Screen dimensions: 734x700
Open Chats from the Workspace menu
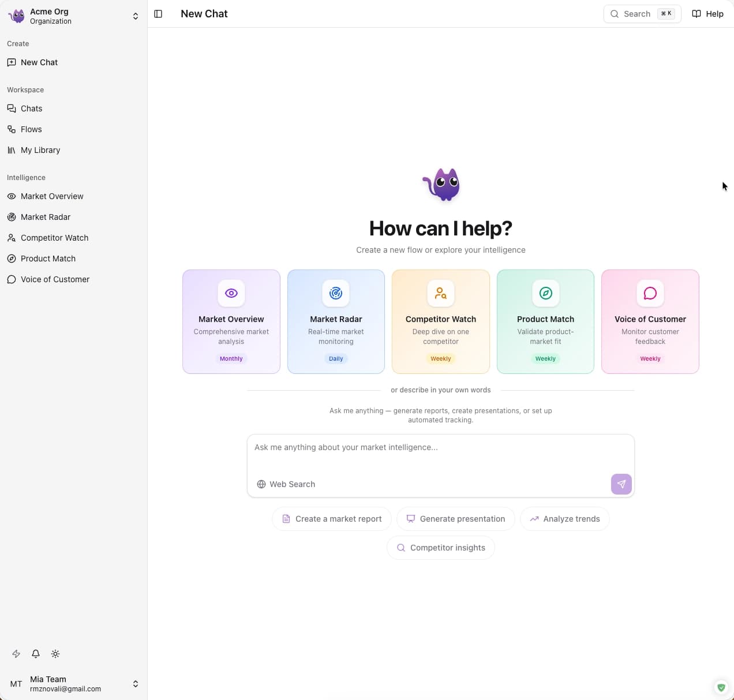[x=31, y=108]
